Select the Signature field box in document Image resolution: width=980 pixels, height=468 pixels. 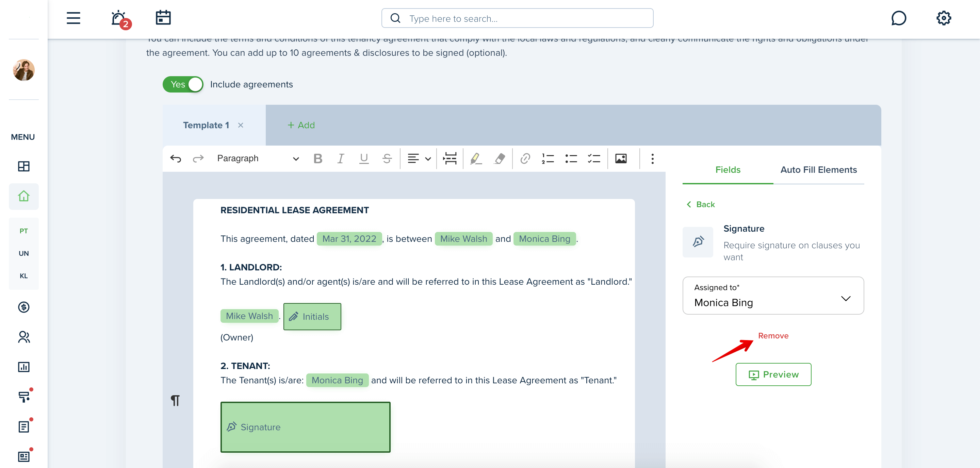[305, 427]
